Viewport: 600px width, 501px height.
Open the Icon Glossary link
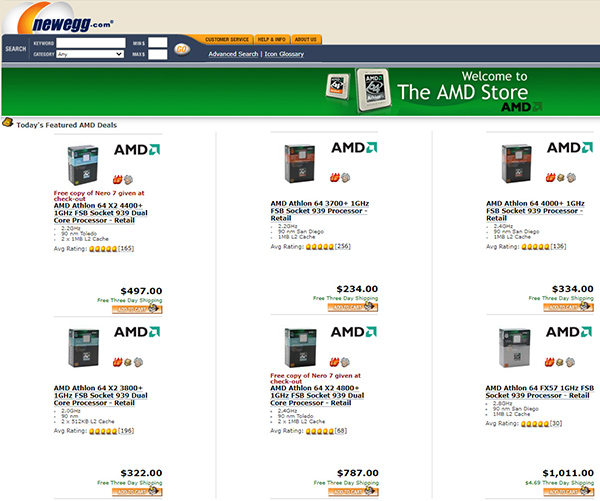(284, 54)
